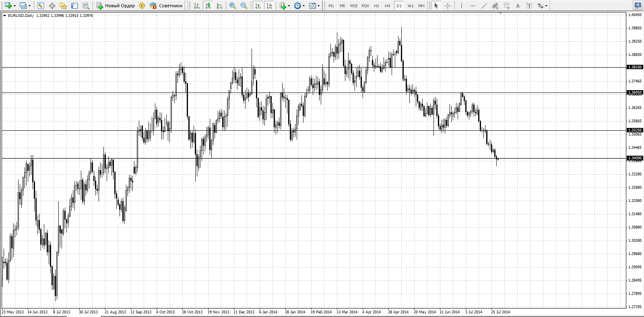Select the Horizontal Line tool
The height and width of the screenshot is (317, 644).
tap(473, 6)
